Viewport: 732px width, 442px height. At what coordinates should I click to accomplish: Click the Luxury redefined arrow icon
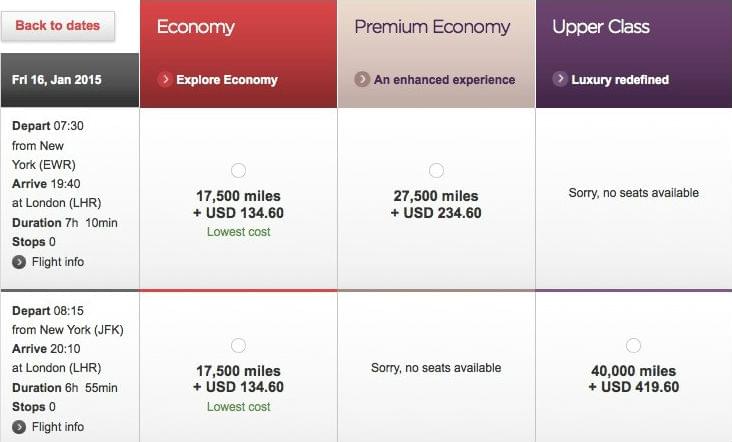(x=560, y=79)
